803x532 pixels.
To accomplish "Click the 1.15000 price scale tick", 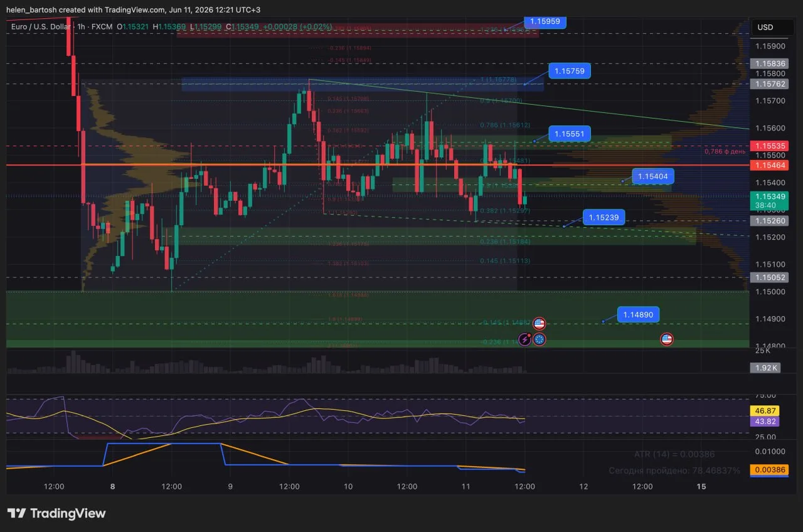I will [770, 292].
